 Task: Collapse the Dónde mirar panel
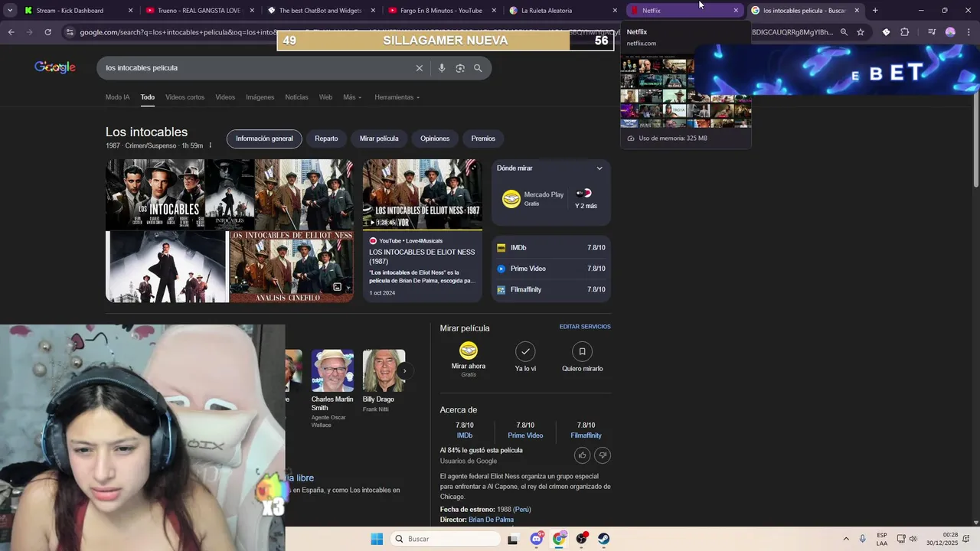(599, 168)
